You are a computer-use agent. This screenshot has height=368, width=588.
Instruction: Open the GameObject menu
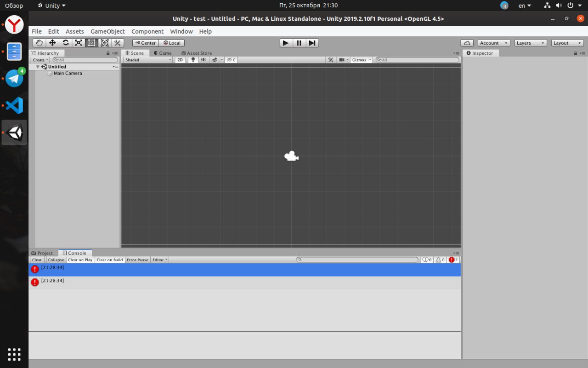(107, 31)
